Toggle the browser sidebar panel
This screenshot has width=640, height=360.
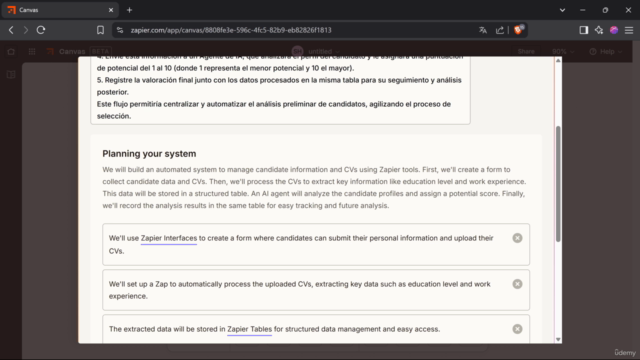584,30
